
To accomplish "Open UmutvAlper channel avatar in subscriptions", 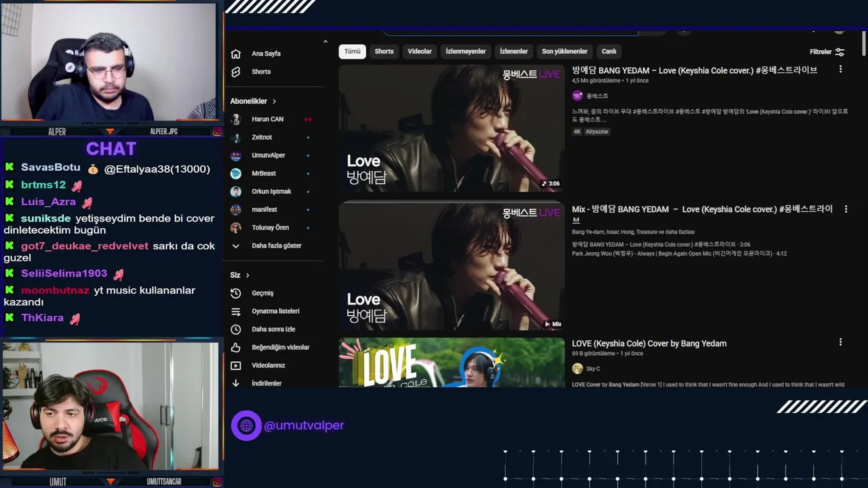I will 235,155.
